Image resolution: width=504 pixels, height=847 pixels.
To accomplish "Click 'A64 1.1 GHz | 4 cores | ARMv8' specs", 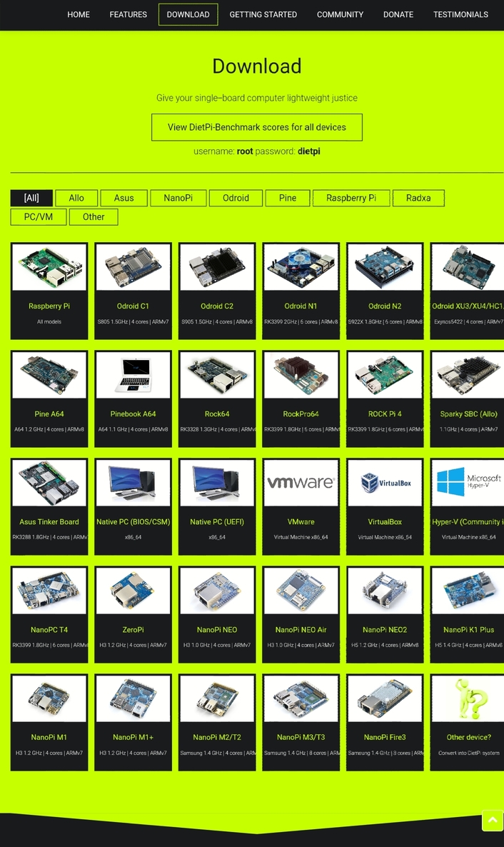I will 133,429.
